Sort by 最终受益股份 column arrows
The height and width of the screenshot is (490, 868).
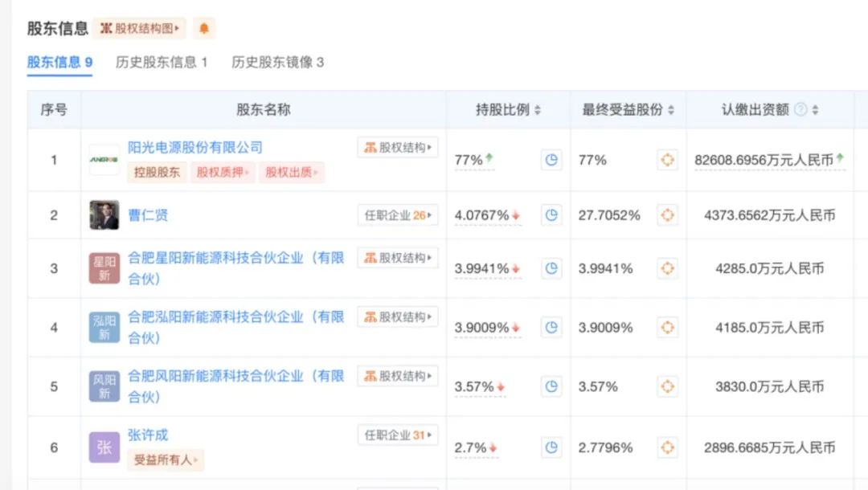tap(671, 110)
